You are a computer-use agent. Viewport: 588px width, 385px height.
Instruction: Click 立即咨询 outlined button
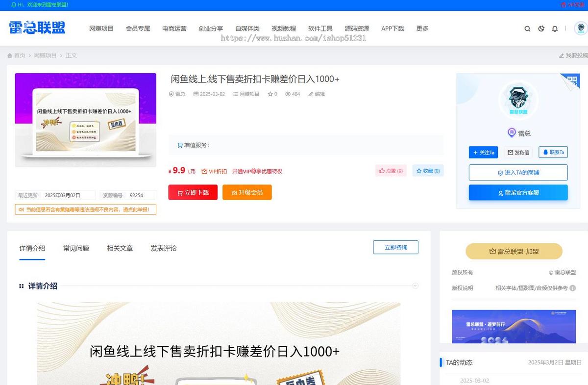(x=395, y=247)
